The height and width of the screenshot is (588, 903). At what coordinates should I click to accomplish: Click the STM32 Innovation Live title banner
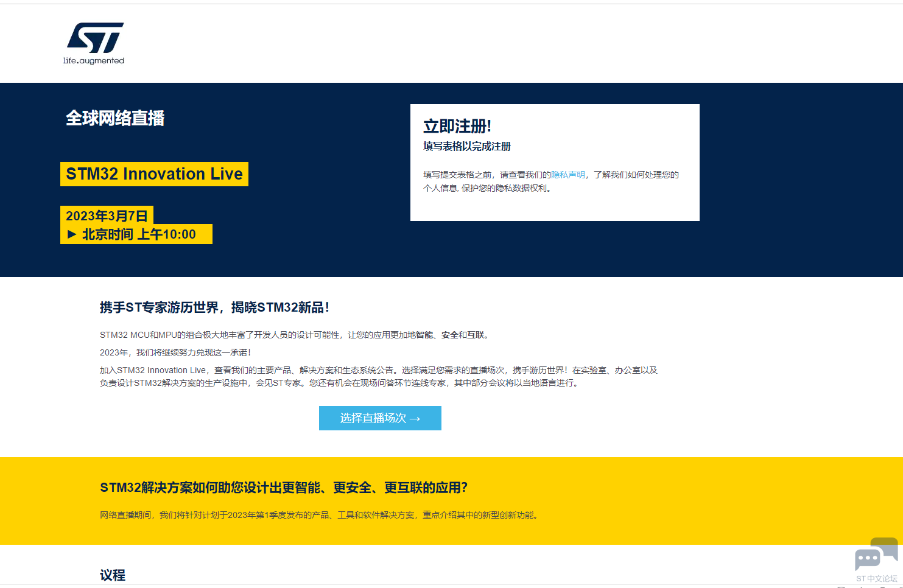[154, 174]
